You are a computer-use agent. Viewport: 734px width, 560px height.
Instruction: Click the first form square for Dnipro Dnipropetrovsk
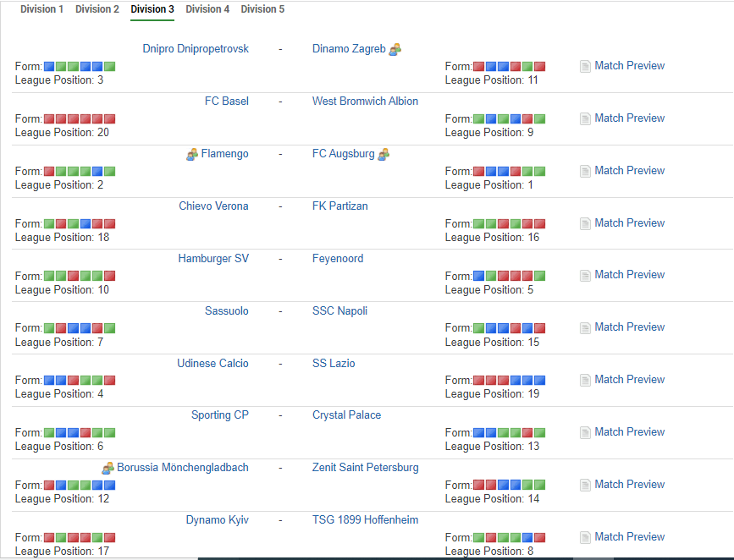pyautogui.click(x=49, y=67)
